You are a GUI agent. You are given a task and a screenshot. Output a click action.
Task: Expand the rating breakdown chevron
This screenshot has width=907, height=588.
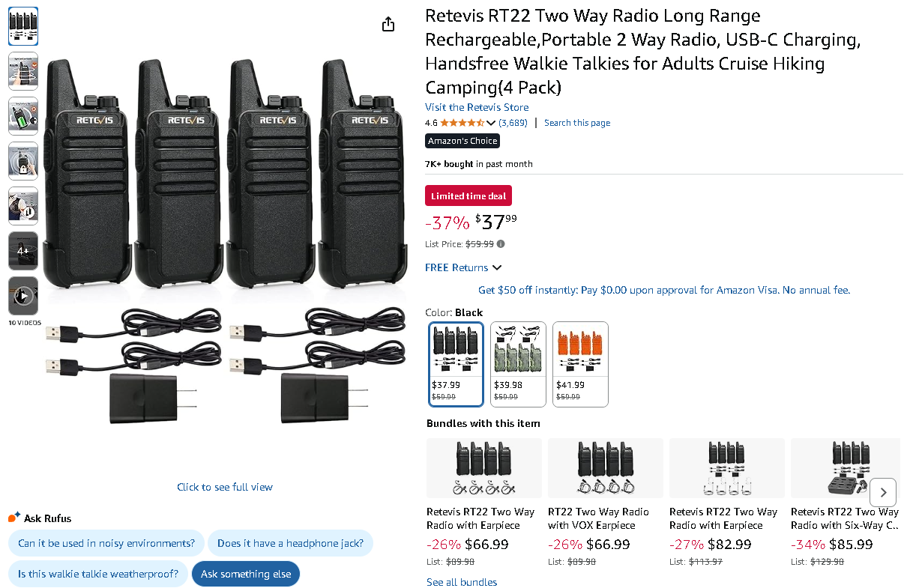pyautogui.click(x=491, y=123)
